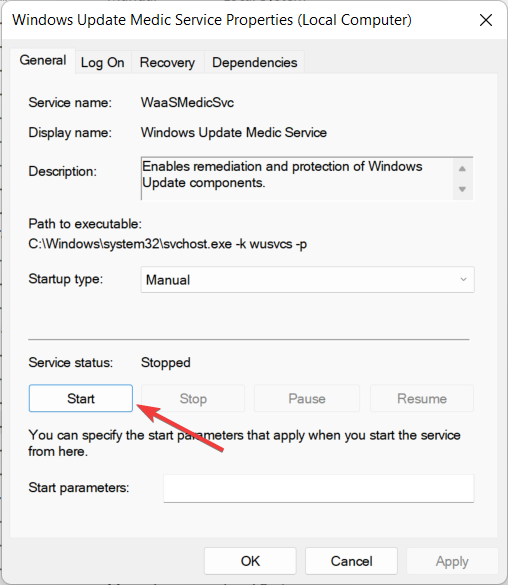Screen dimensions: 508x585
Task: Click the Service name label
Action: [x=70, y=103]
